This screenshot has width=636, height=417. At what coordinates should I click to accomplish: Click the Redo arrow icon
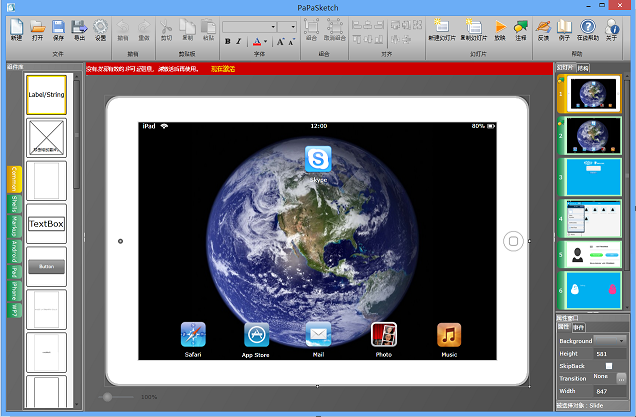tap(144, 27)
